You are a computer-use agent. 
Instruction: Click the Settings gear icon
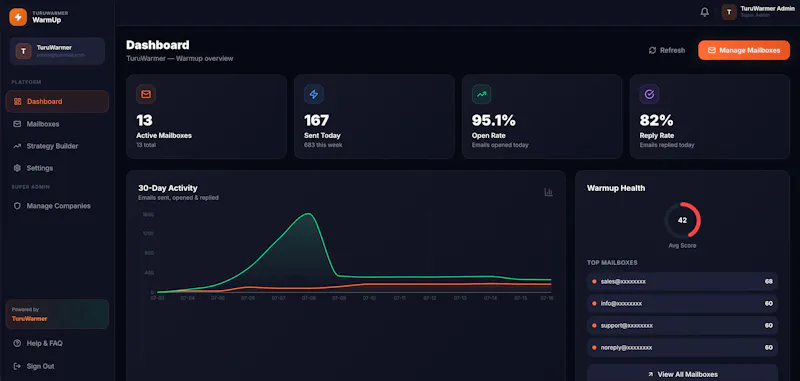tap(17, 168)
